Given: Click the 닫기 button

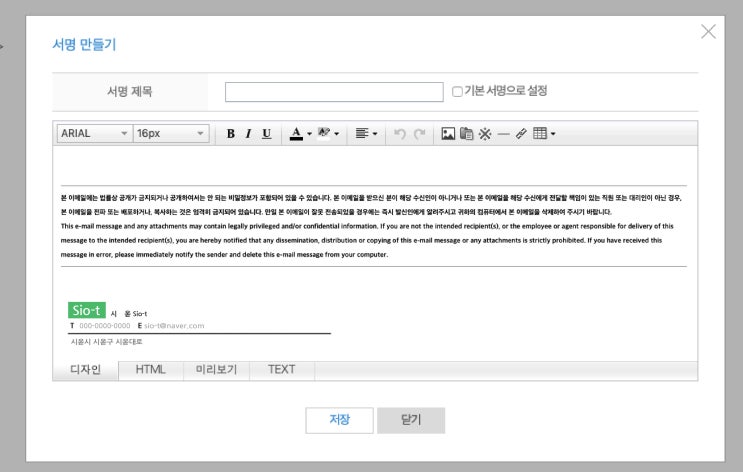Looking at the screenshot, I should (411, 420).
